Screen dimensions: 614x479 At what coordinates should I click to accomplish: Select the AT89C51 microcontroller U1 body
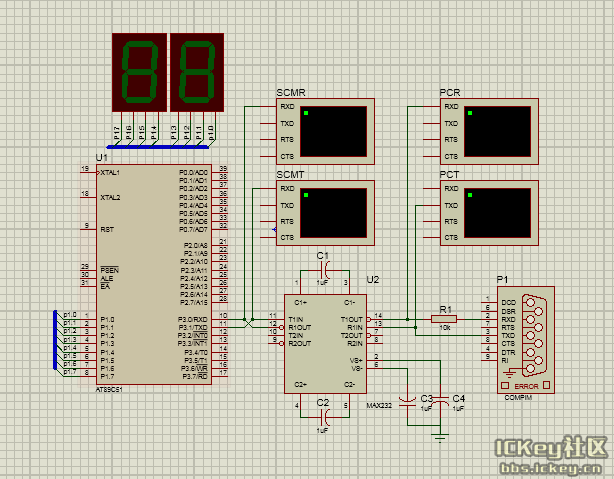click(x=154, y=274)
